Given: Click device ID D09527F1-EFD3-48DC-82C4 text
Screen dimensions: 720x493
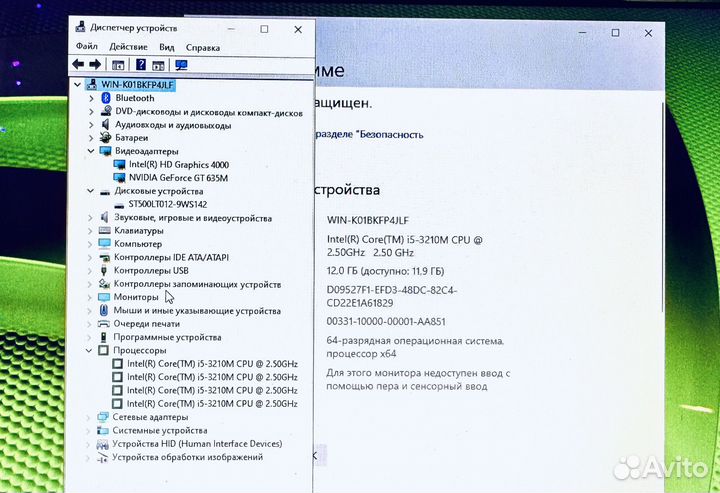Looking at the screenshot, I should click(x=392, y=297).
